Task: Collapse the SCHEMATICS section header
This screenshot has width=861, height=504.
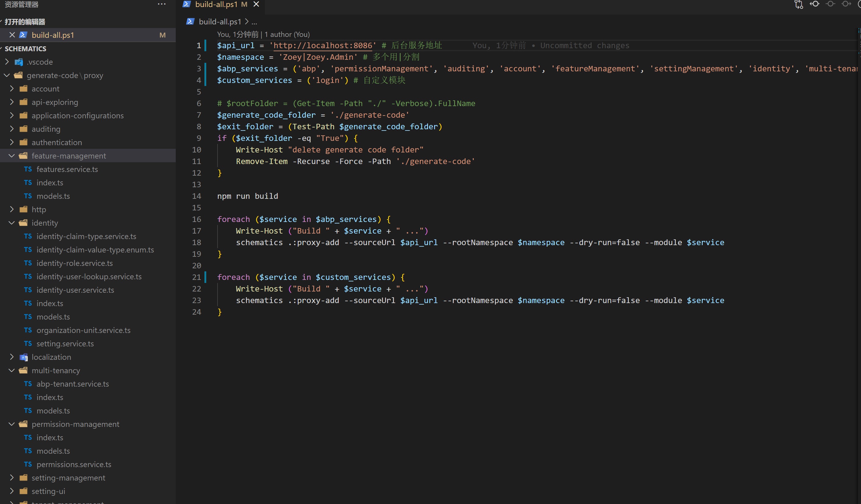Action: [25, 49]
